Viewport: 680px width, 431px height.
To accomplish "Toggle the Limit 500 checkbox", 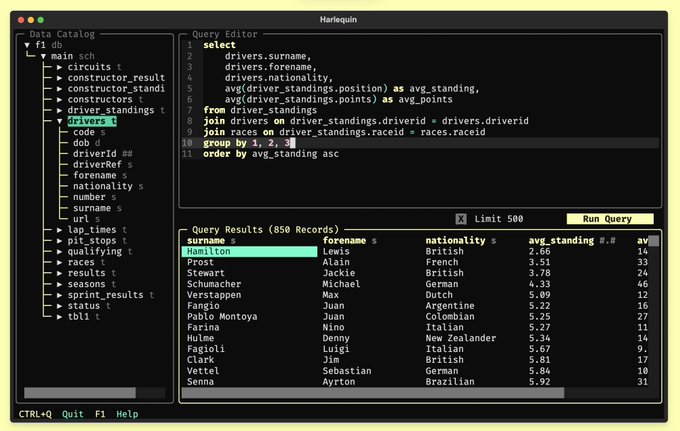I will pos(461,219).
